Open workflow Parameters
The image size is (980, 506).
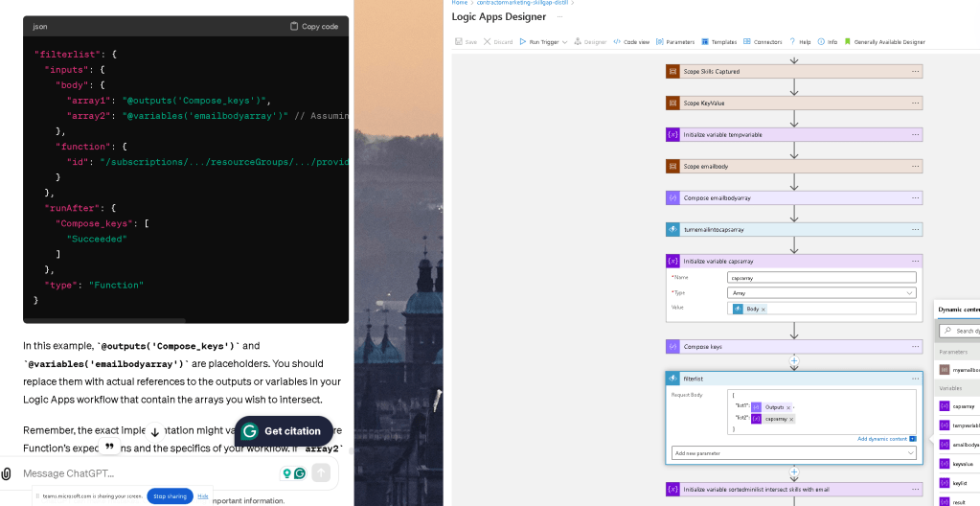[675, 42]
